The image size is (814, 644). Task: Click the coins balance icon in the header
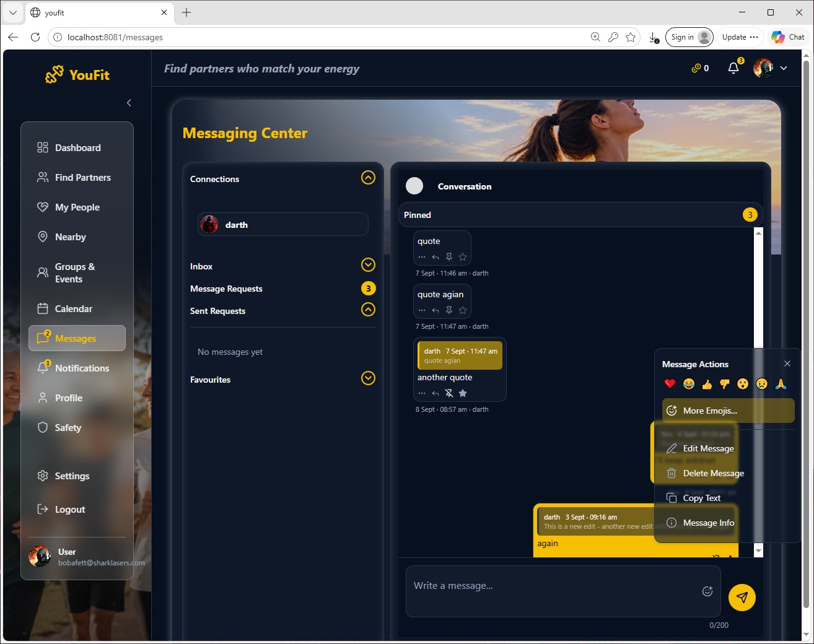pyautogui.click(x=696, y=68)
